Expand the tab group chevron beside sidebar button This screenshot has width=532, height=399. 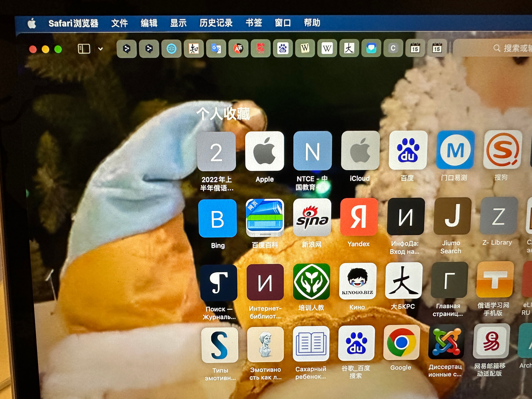[101, 49]
